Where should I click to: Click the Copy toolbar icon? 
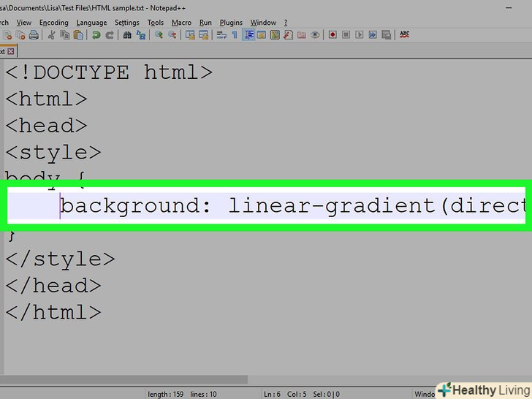tap(65, 34)
